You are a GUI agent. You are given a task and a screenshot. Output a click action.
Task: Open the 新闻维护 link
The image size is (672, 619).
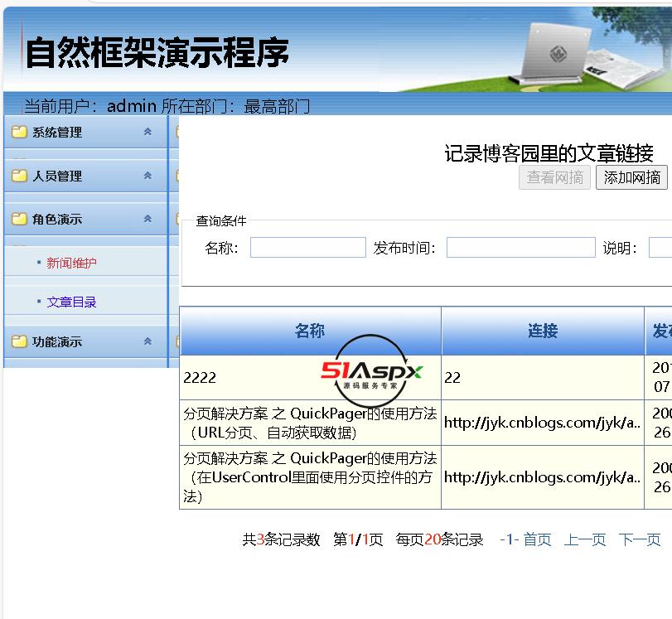click(x=71, y=263)
